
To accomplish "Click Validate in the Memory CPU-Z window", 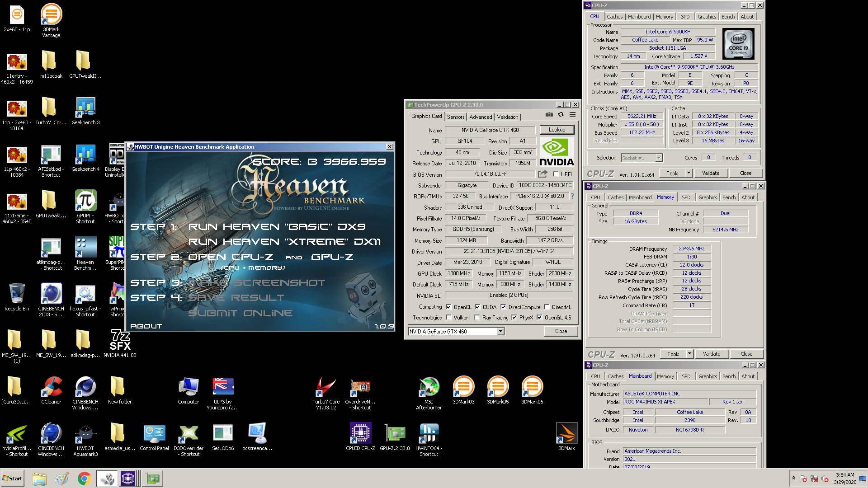I will coord(712,354).
